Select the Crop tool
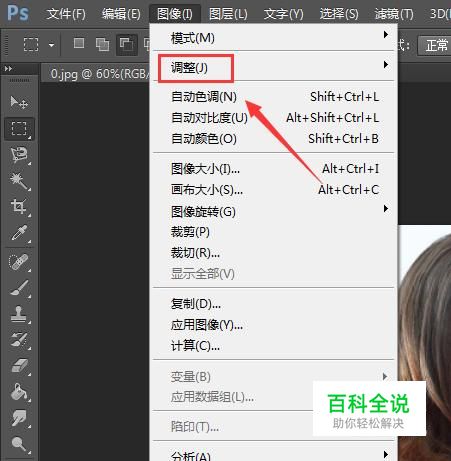 click(x=19, y=207)
